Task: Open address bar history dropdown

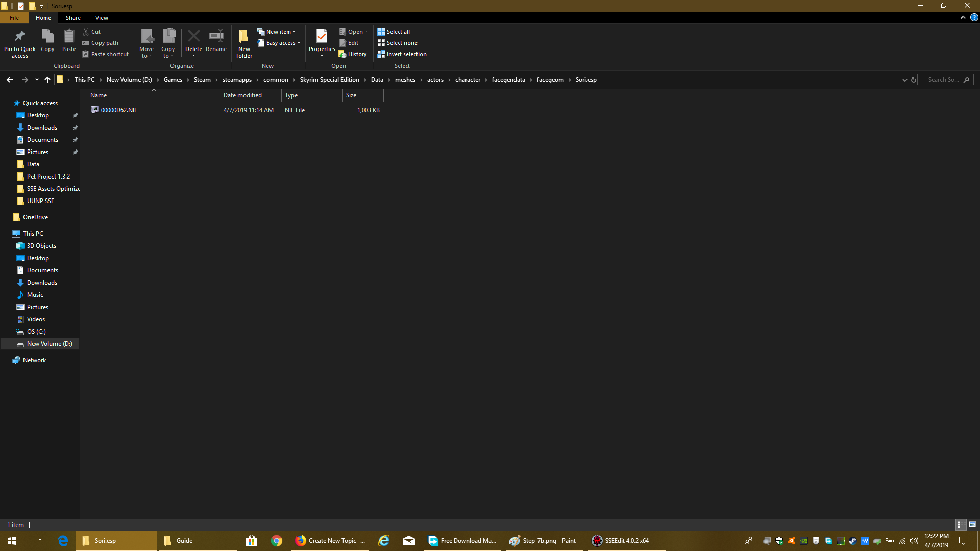Action: coord(905,80)
